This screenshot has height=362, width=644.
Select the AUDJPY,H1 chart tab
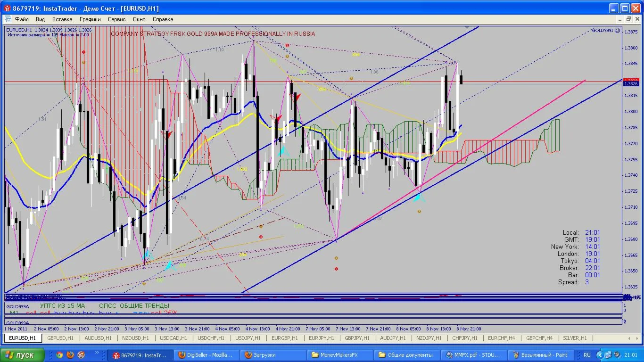393,338
